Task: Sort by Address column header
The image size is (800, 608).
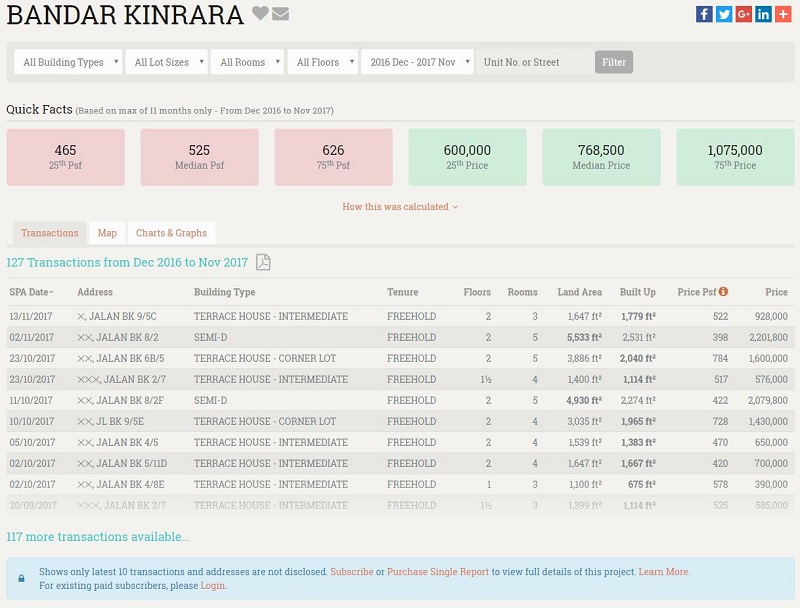Action: click(x=95, y=292)
